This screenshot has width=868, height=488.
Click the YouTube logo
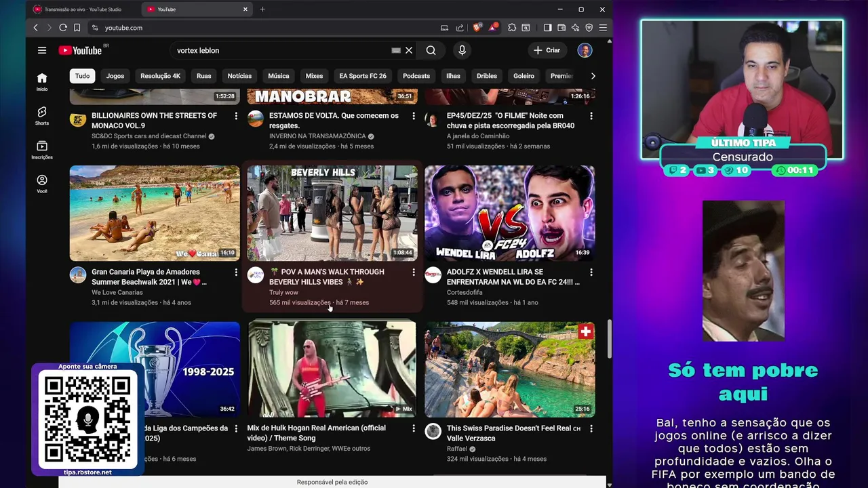[x=80, y=50]
